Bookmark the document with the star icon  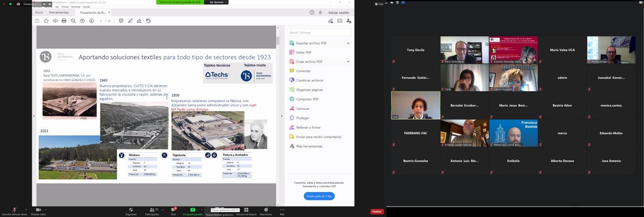[46, 21]
